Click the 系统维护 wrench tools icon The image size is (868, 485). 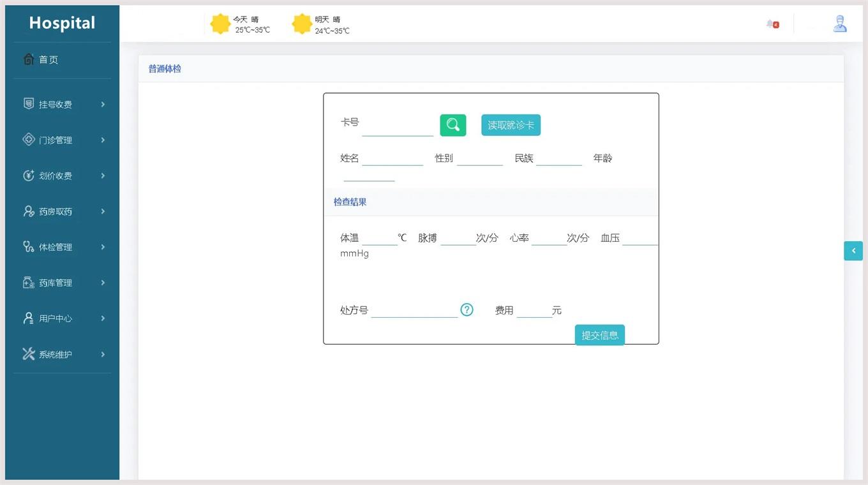tap(29, 354)
